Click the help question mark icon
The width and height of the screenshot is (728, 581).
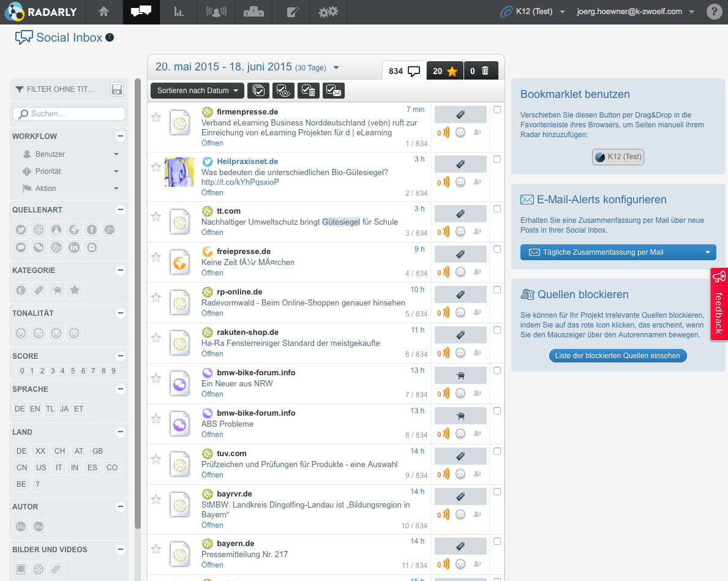coord(714,12)
